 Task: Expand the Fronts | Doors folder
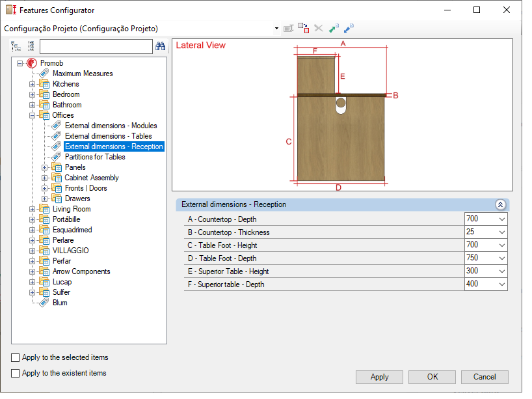click(44, 189)
